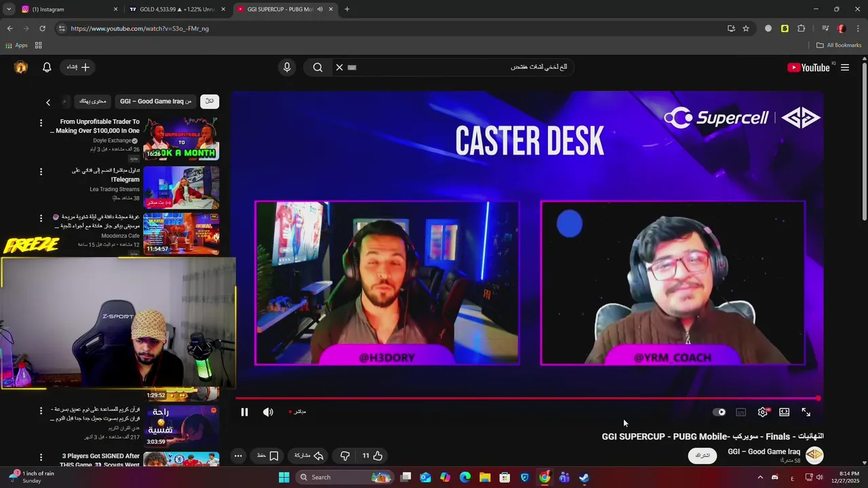Screen dimensions: 868x488
Task: Open options for Moodenza Cafe video
Action: tap(41, 218)
